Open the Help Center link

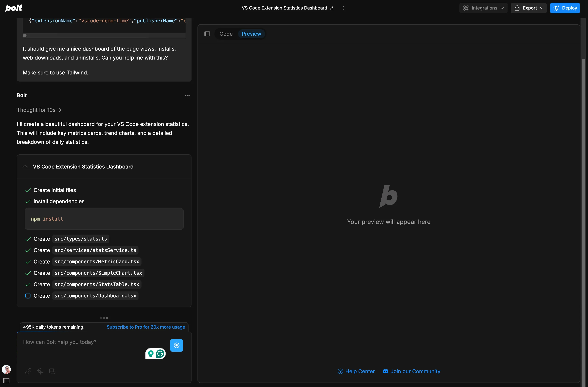point(356,371)
